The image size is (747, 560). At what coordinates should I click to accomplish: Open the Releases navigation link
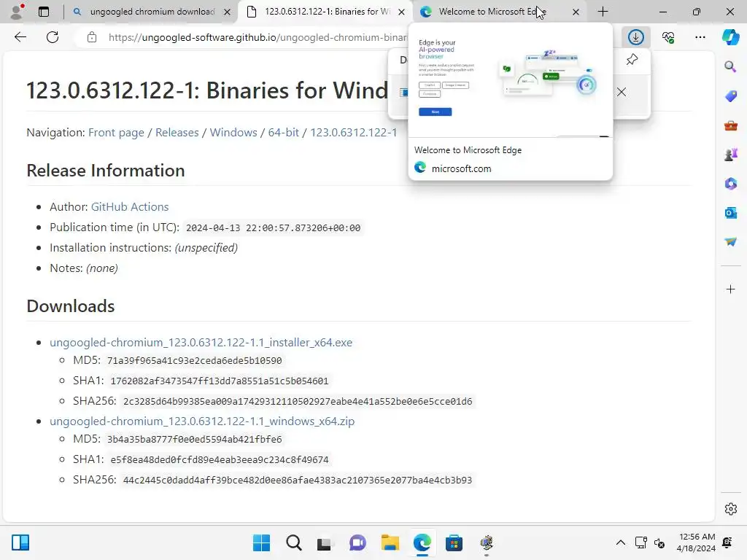(177, 133)
